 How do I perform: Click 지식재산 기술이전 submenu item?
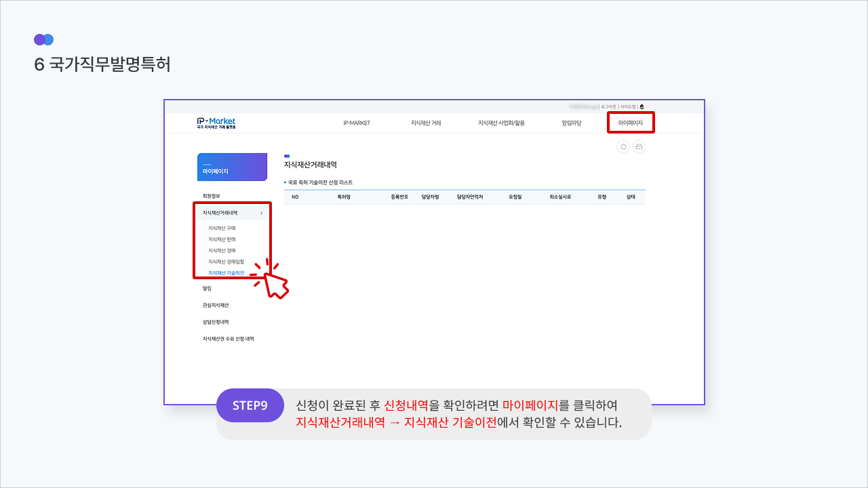coord(226,273)
